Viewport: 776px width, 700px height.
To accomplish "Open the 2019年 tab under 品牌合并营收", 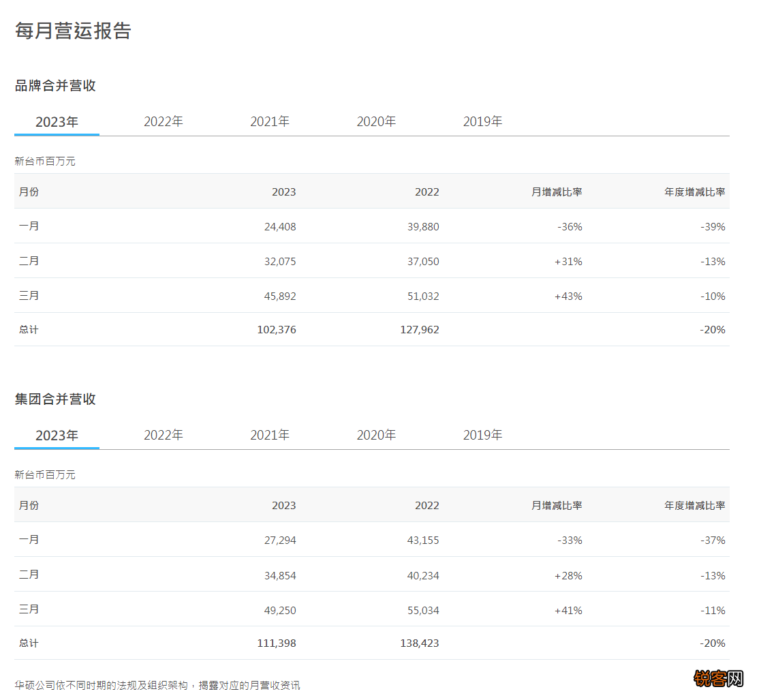I will tap(482, 122).
